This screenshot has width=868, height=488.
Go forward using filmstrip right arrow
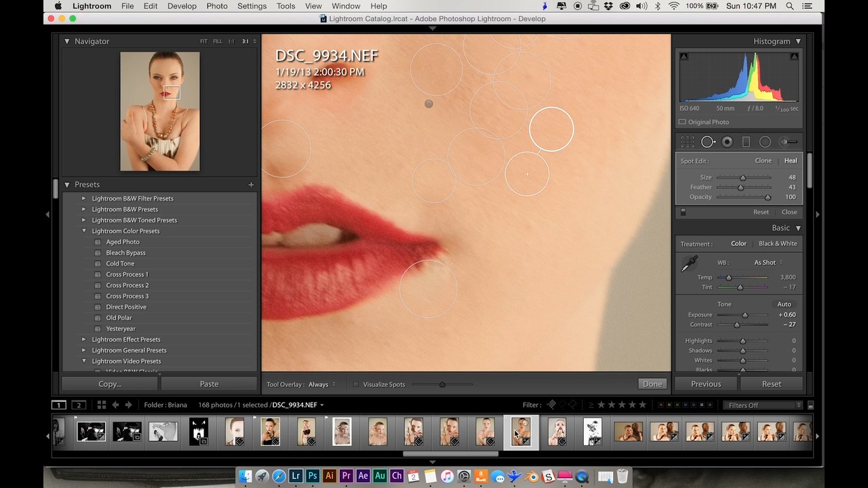128,405
